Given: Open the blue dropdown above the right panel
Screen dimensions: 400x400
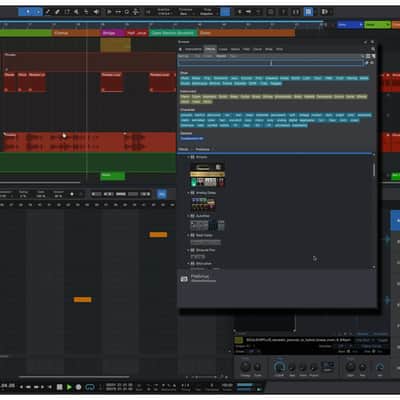Looking at the screenshot, I should click(x=350, y=25).
